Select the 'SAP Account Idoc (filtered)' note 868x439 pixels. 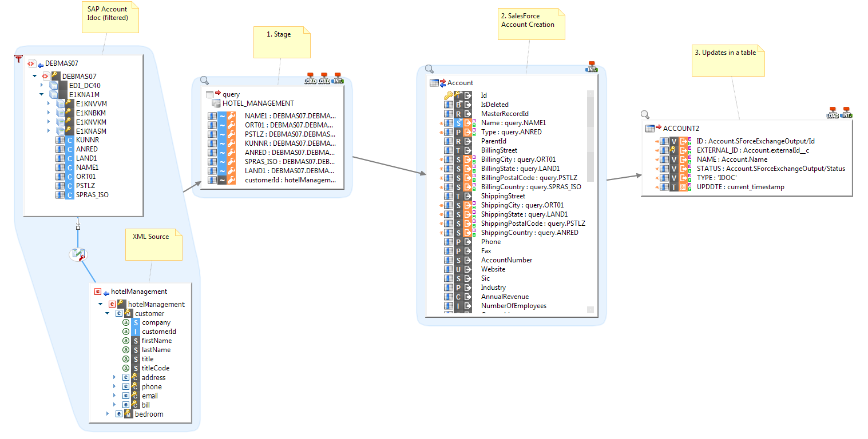coord(110,17)
